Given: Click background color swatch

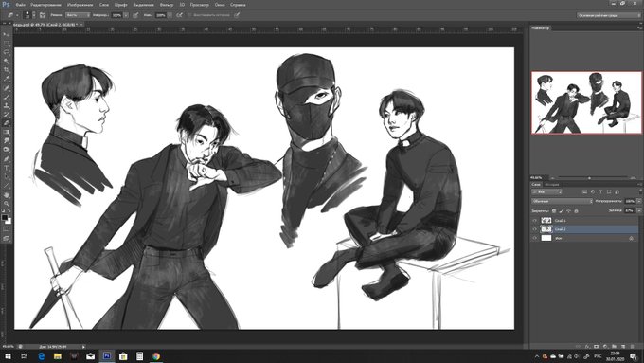Looking at the screenshot, I should pyautogui.click(x=9, y=221).
